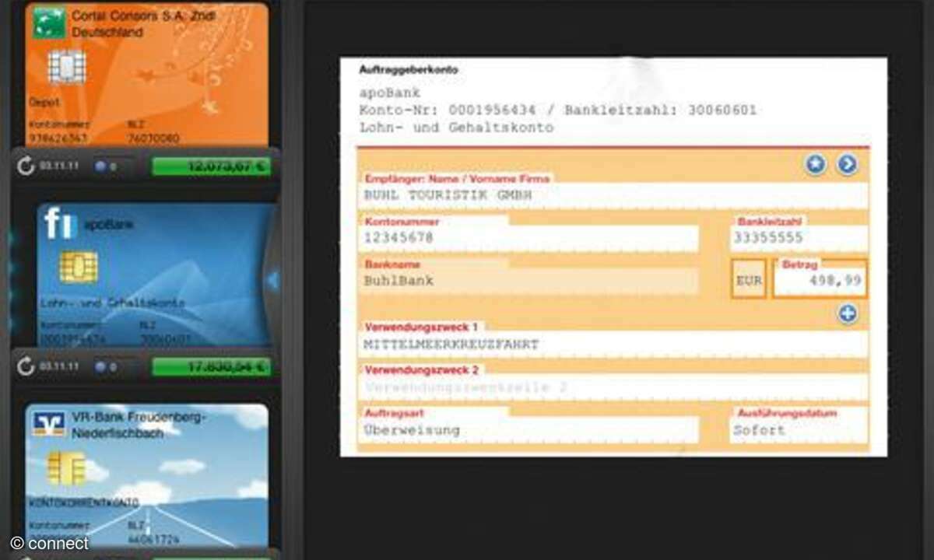Click the EUR currency box
The height and width of the screenshot is (560, 934).
click(x=749, y=279)
